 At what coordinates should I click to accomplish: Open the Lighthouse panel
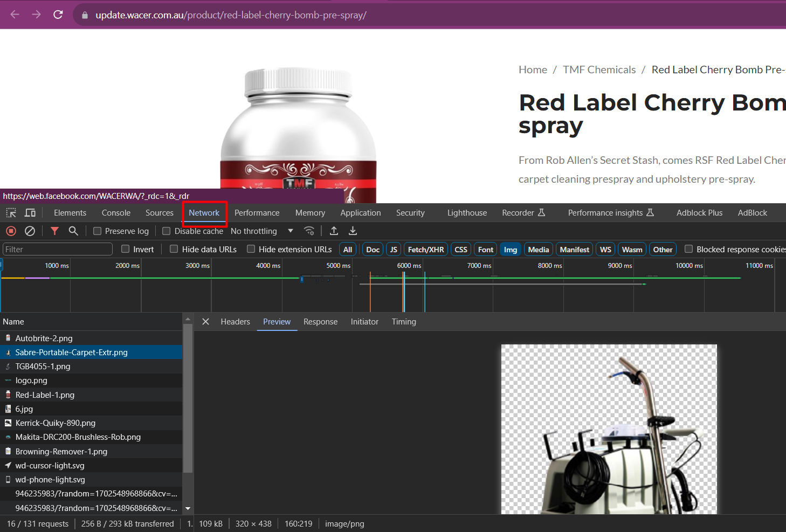[x=467, y=213]
